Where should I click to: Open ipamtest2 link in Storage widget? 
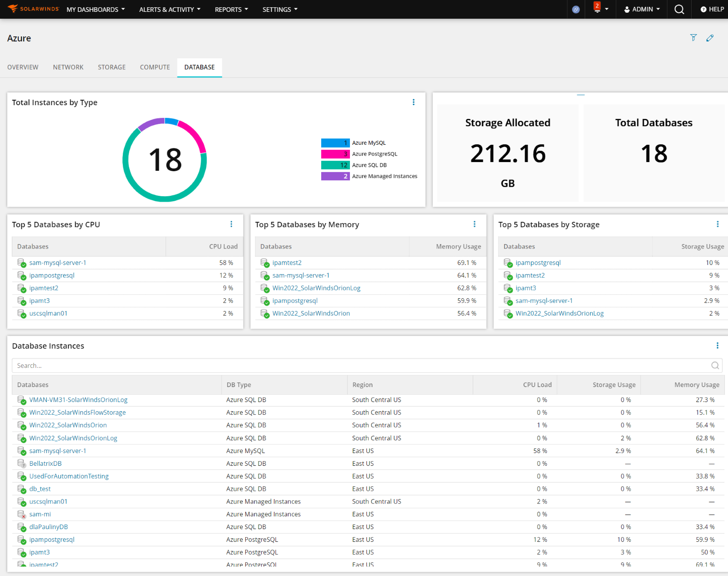[530, 275]
